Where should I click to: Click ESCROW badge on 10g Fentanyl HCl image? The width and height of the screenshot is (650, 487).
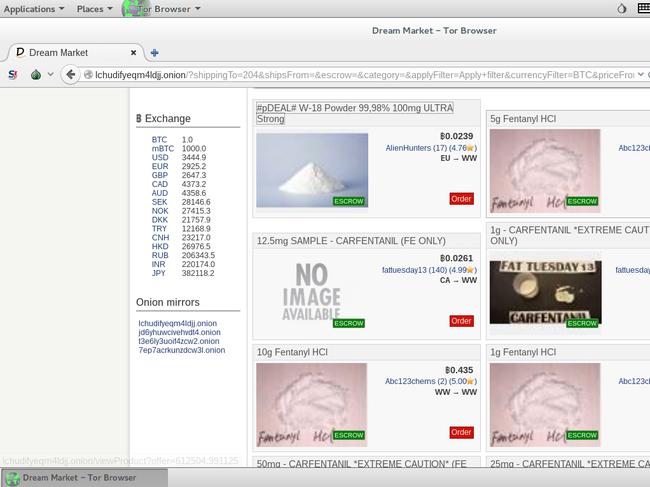click(x=349, y=435)
